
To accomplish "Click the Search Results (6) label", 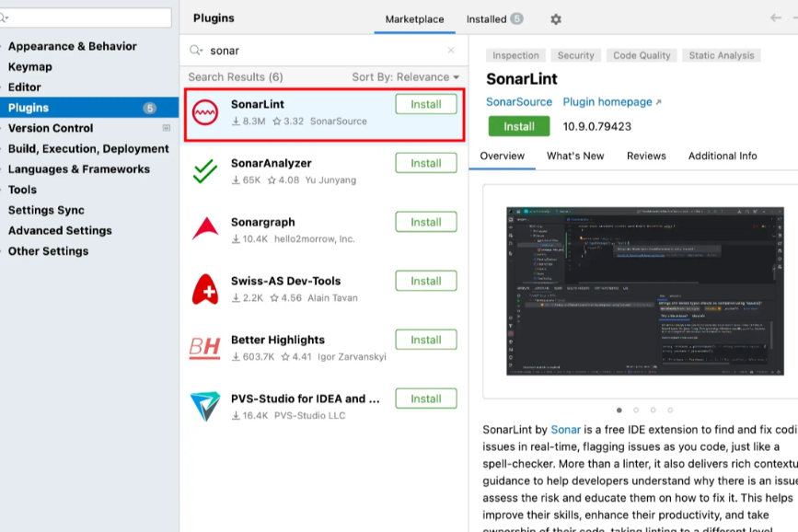I will point(235,77).
